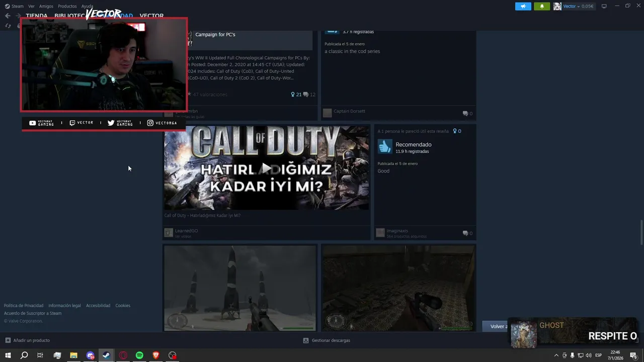The image size is (644, 362).
Task: Click 'a classic in the cod series' review
Action: click(x=352, y=51)
